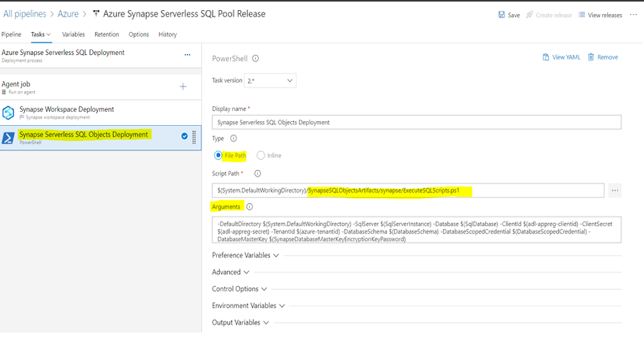
Task: Click the pipeline title Azure Synapse Serverless SQL Pool Release
Action: [x=184, y=14]
